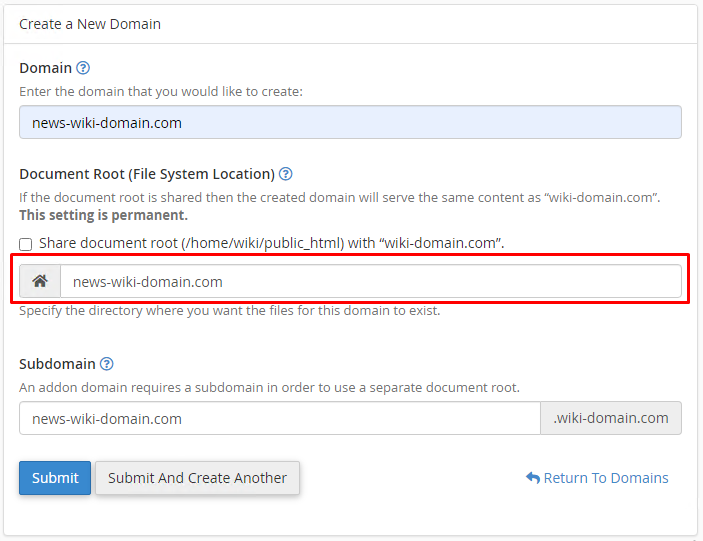Viewport: 703px width, 541px height.
Task: Click into the Document Root directory field
Action: point(370,281)
